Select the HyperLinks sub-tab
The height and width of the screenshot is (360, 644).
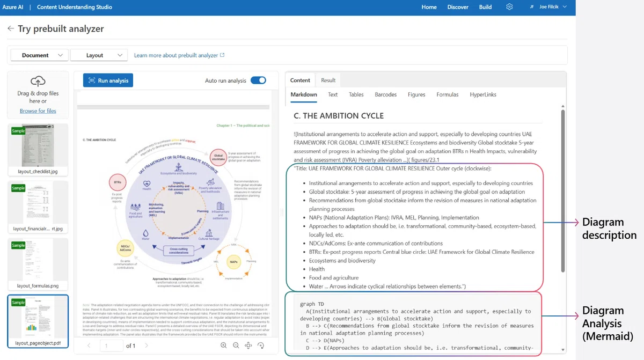pyautogui.click(x=483, y=94)
